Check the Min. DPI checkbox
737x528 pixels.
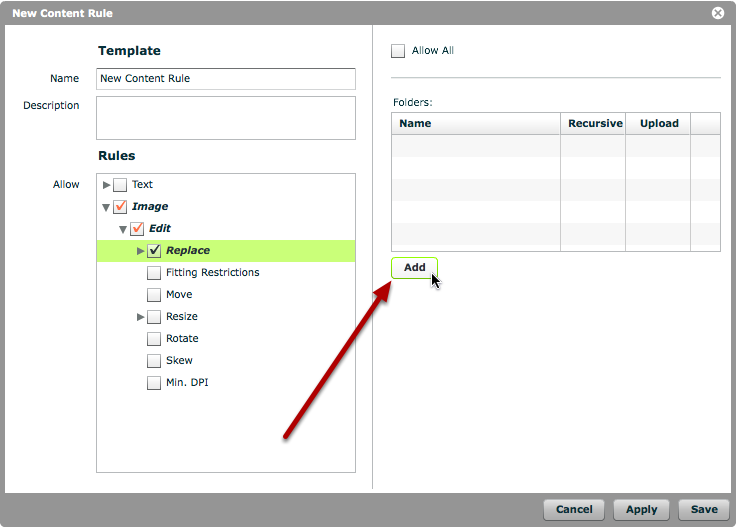click(x=154, y=383)
